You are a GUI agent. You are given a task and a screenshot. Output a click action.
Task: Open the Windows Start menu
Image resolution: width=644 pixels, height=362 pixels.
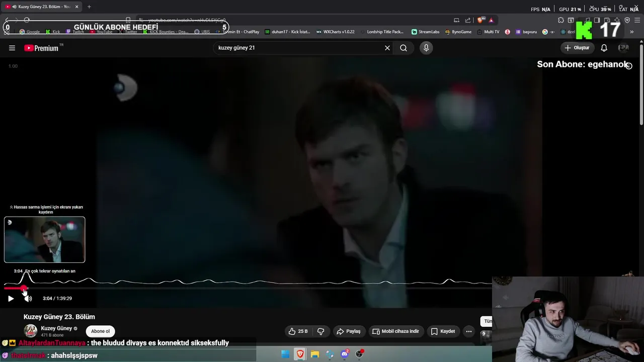pyautogui.click(x=285, y=354)
